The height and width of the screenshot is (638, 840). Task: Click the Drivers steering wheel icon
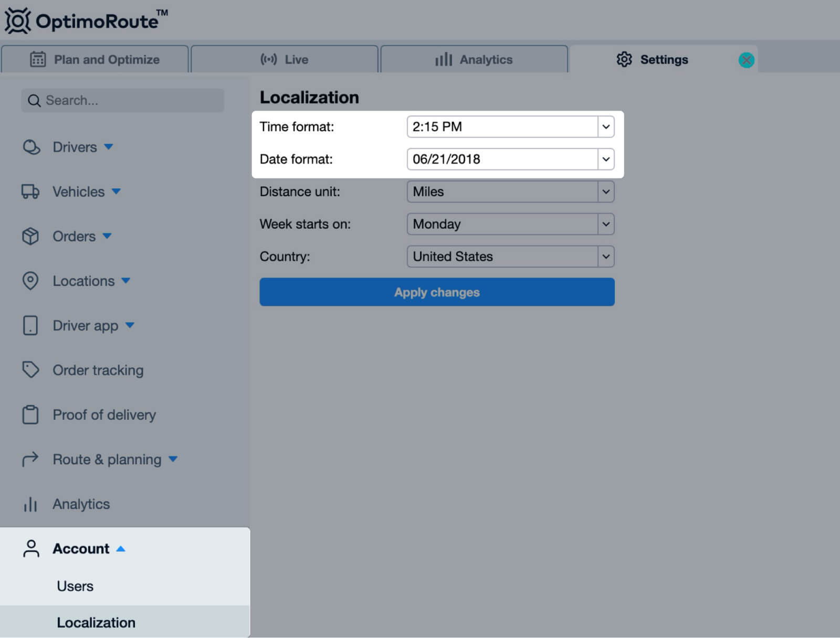[x=31, y=147]
